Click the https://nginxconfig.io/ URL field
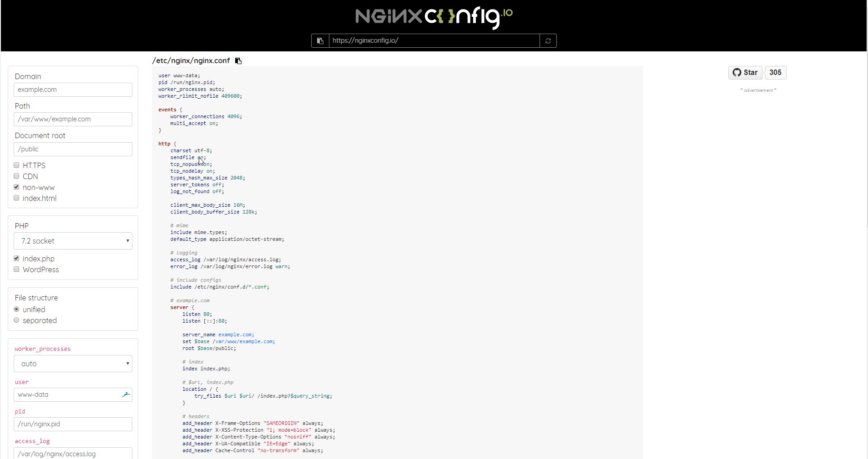 click(434, 41)
